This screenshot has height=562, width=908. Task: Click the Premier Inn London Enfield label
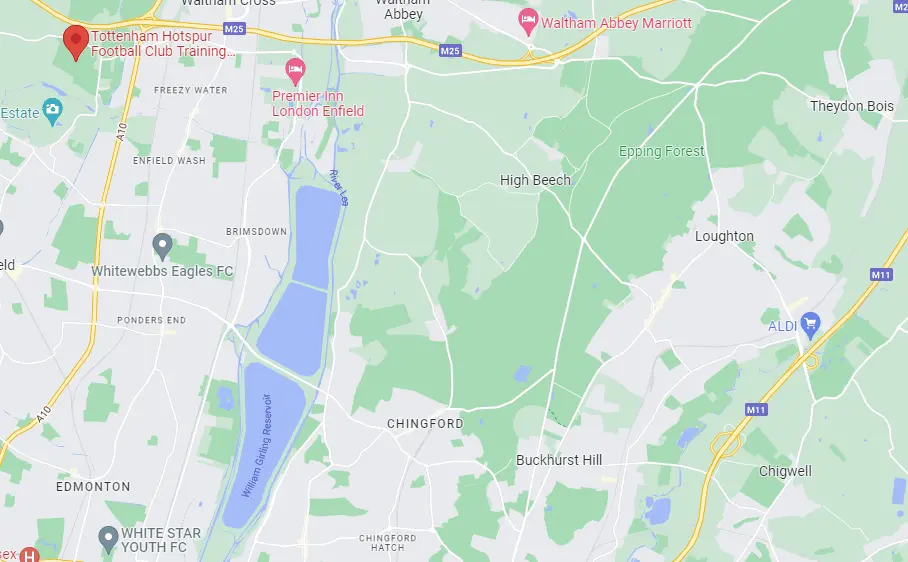(318, 104)
